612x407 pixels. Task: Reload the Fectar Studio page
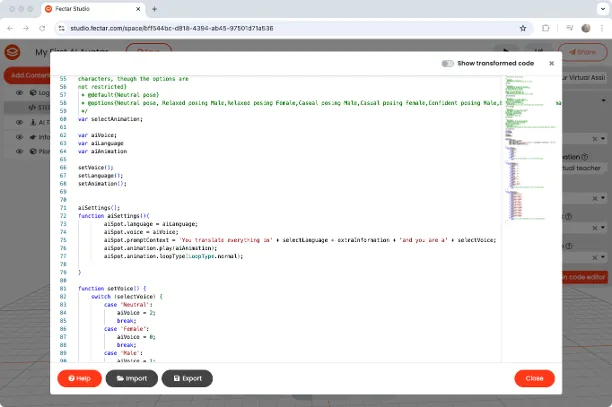click(x=41, y=28)
